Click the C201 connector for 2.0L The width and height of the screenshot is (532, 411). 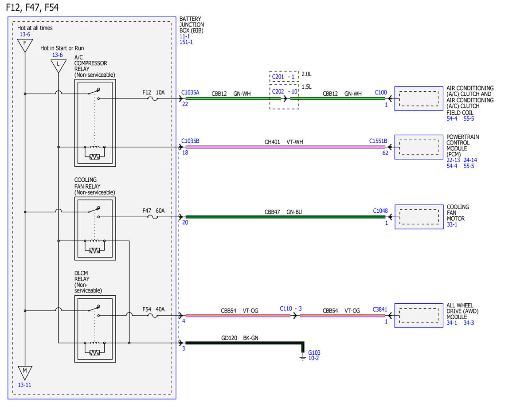pos(279,77)
